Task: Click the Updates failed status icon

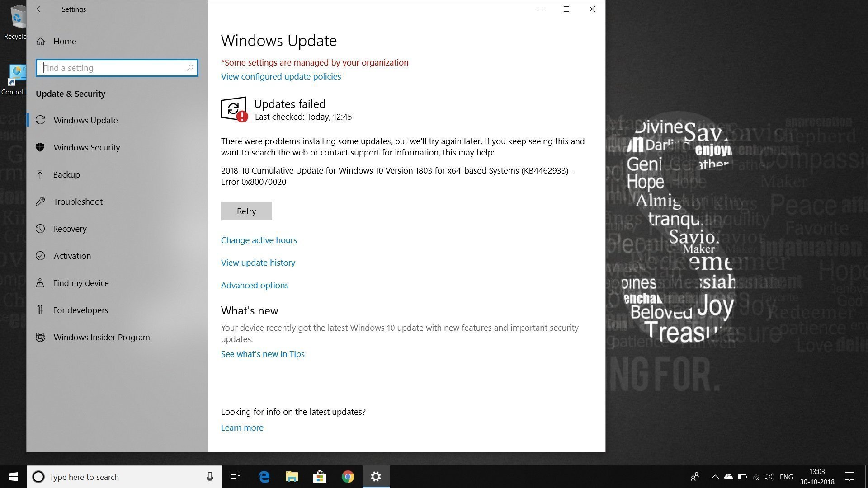Action: click(x=234, y=109)
